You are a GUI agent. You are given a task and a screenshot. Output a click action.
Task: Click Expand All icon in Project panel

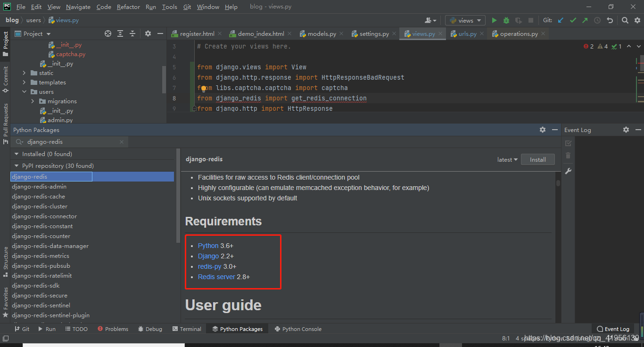(x=120, y=33)
